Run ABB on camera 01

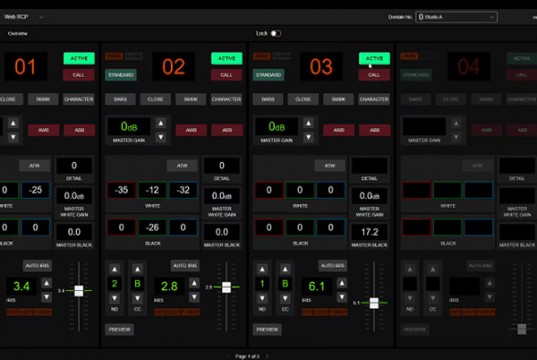79,130
